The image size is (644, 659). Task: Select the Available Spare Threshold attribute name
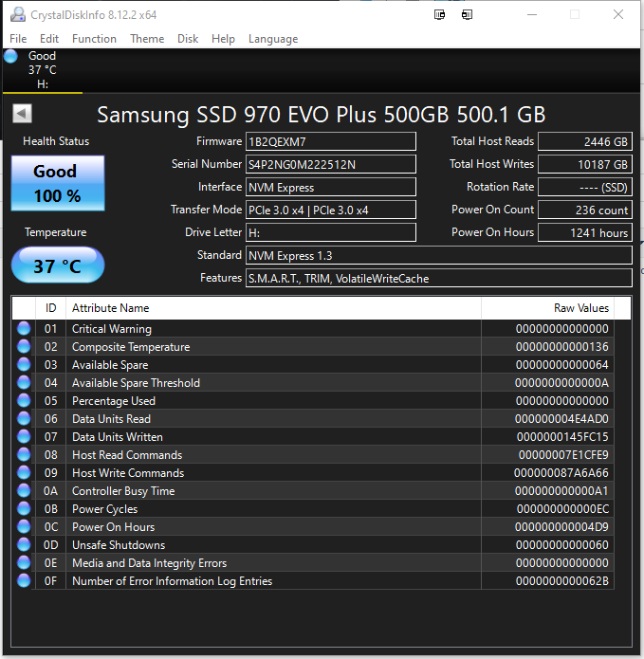(136, 383)
